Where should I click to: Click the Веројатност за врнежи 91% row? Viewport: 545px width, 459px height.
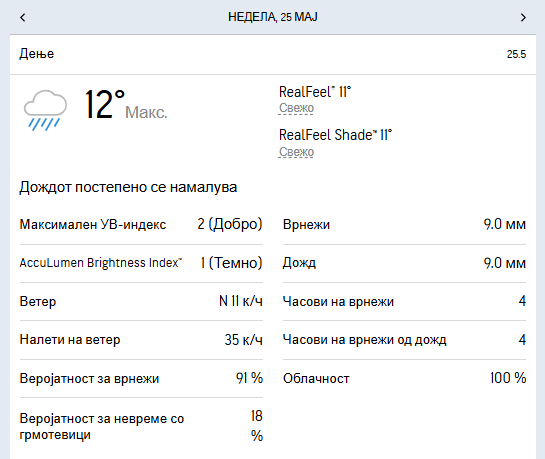point(141,378)
